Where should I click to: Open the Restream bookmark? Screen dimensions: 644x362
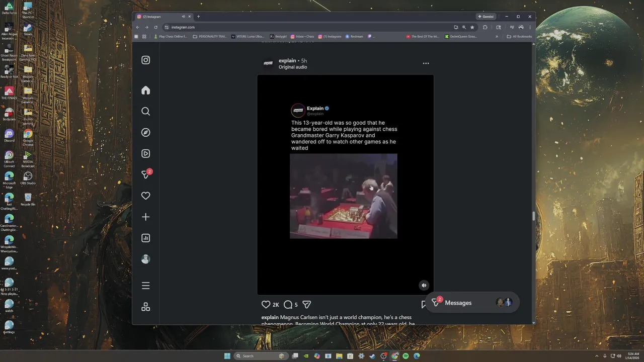pos(354,37)
